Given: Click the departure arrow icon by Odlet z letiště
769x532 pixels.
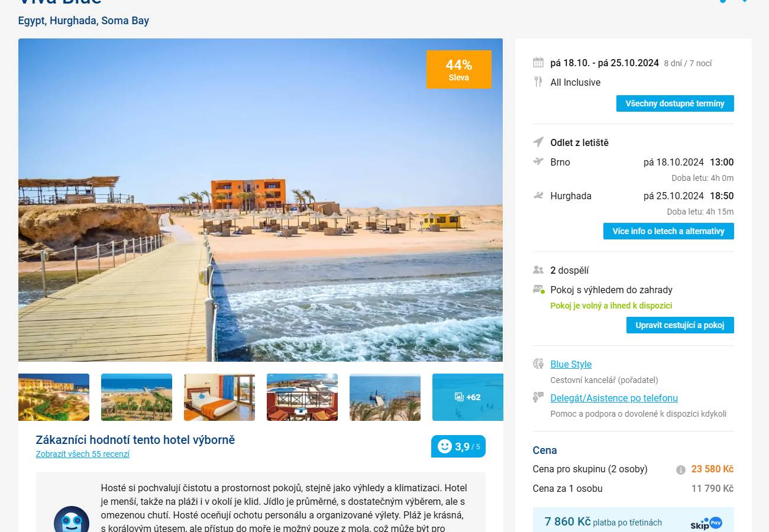Looking at the screenshot, I should point(538,142).
